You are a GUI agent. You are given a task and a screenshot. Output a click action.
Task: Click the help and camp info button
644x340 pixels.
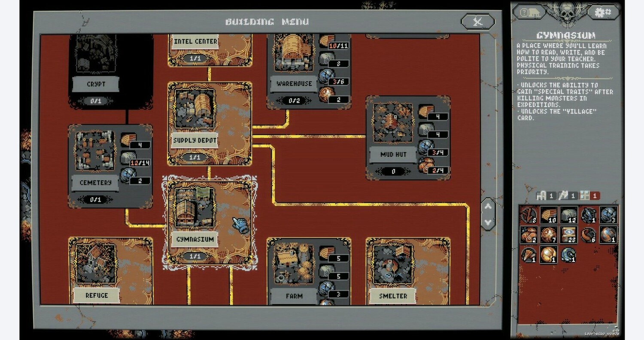[x=529, y=12]
